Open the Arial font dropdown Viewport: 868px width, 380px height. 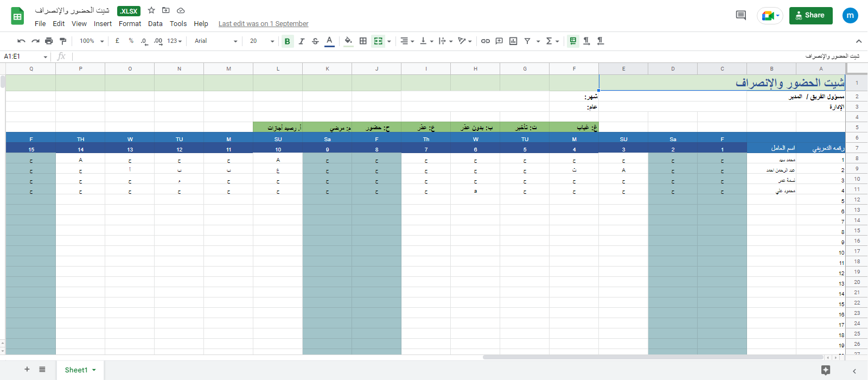coord(216,41)
